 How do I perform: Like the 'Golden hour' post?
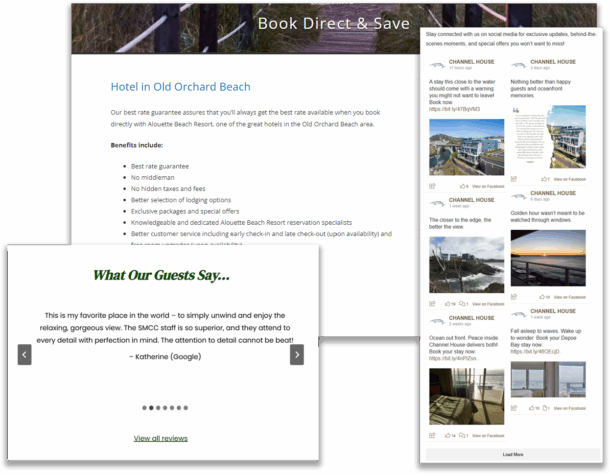click(x=545, y=297)
